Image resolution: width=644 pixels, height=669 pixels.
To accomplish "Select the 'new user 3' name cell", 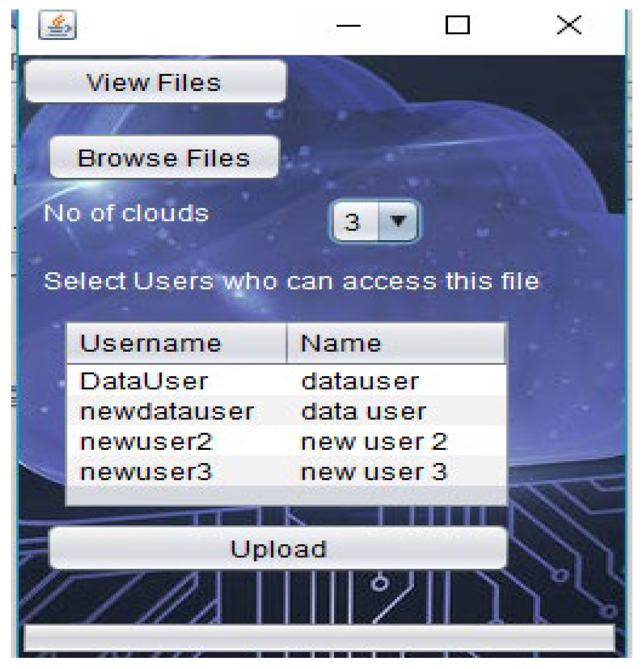I will coord(374,472).
